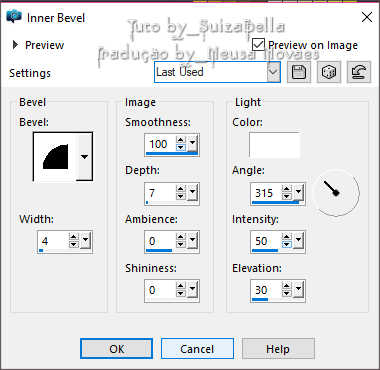Click the Intensity spinner arrows
This screenshot has width=380, height=370.
287,241
